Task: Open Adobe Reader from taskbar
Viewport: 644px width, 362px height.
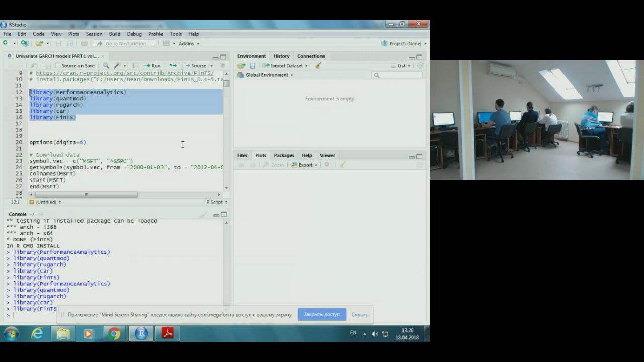Action: pyautogui.click(x=168, y=334)
